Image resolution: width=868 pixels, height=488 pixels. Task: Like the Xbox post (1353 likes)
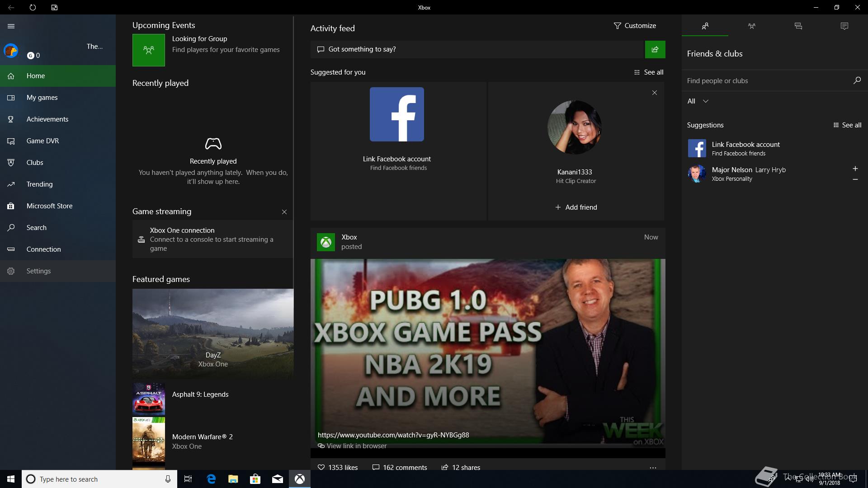point(338,468)
